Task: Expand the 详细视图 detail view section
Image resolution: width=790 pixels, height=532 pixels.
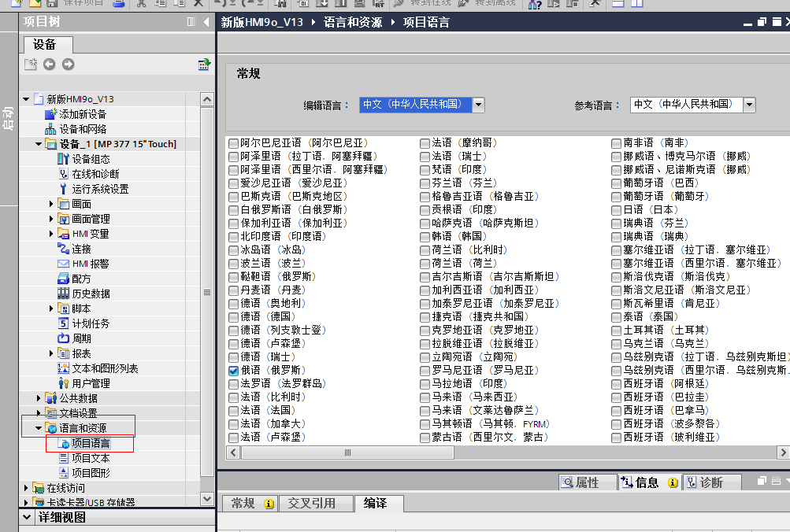Action: click(27, 518)
